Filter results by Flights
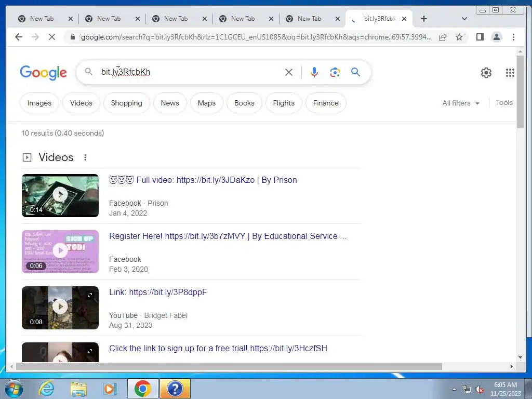 [284, 103]
